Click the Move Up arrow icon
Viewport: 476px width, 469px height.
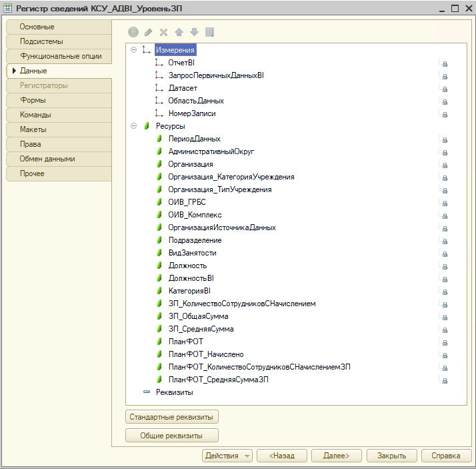coord(179,32)
